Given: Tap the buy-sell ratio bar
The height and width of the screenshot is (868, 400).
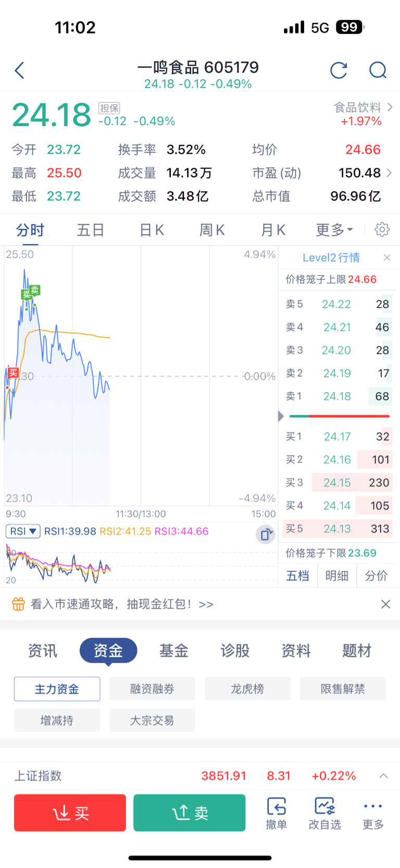Looking at the screenshot, I should (339, 416).
